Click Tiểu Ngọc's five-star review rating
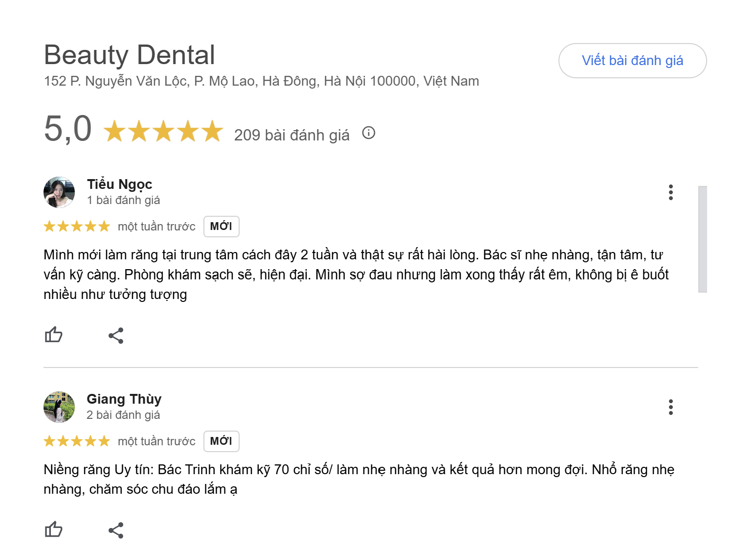Image resolution: width=756 pixels, height=550 pixels. (x=77, y=227)
